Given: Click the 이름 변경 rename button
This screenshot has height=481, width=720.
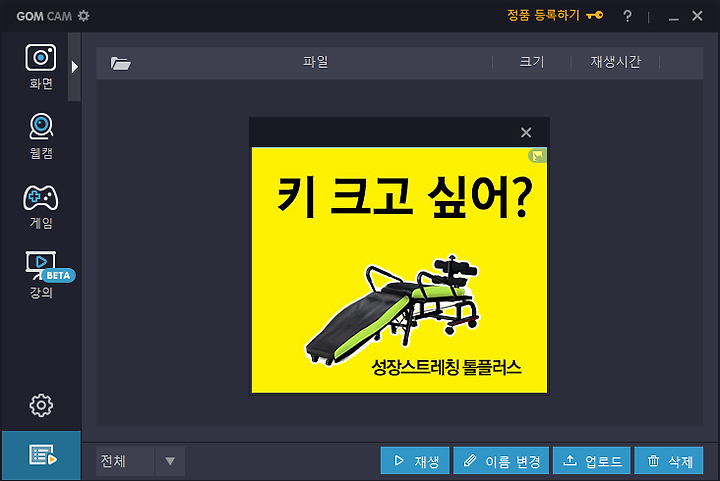Looking at the screenshot, I should coord(501,460).
